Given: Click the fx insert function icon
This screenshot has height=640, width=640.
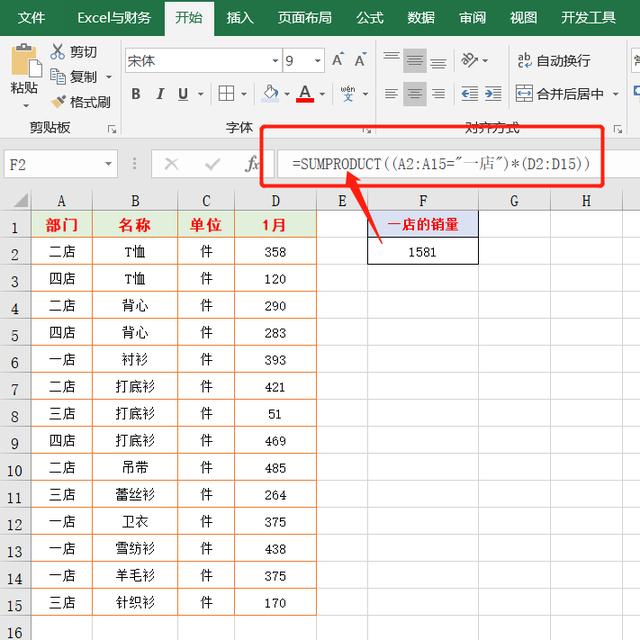Looking at the screenshot, I should click(252, 164).
